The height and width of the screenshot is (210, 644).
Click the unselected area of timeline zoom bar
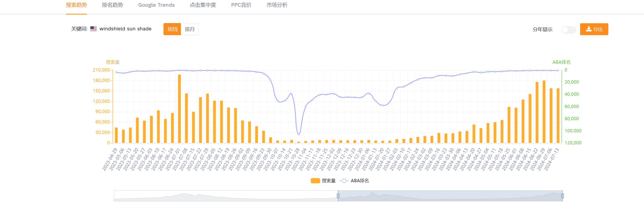pyautogui.click(x=225, y=196)
